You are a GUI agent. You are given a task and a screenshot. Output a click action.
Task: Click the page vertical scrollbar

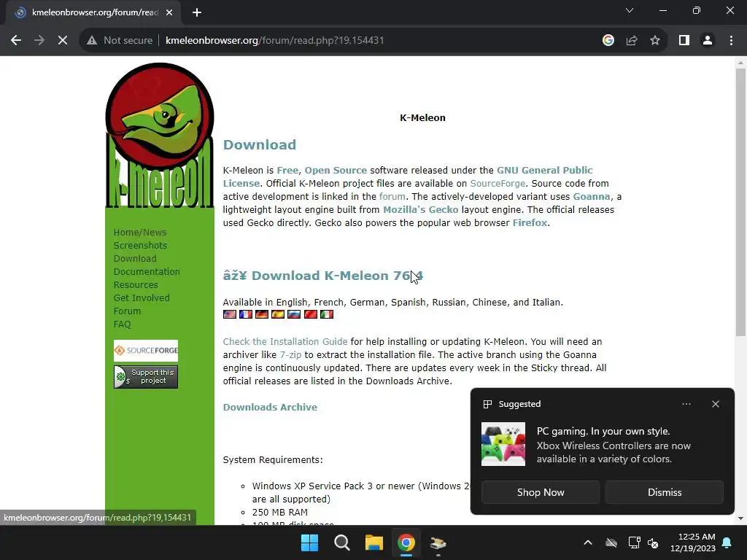[x=740, y=203]
